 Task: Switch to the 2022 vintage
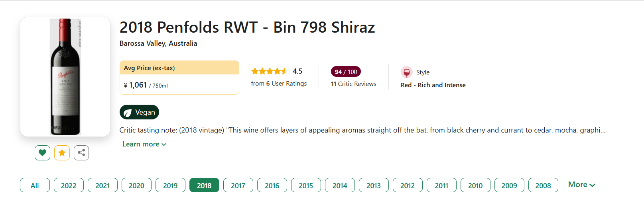69,185
